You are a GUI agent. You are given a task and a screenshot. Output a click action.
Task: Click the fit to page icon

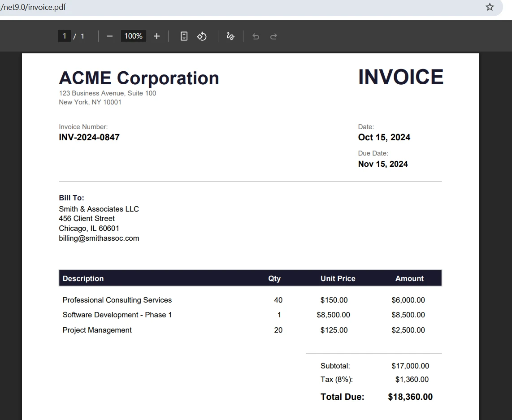(184, 36)
